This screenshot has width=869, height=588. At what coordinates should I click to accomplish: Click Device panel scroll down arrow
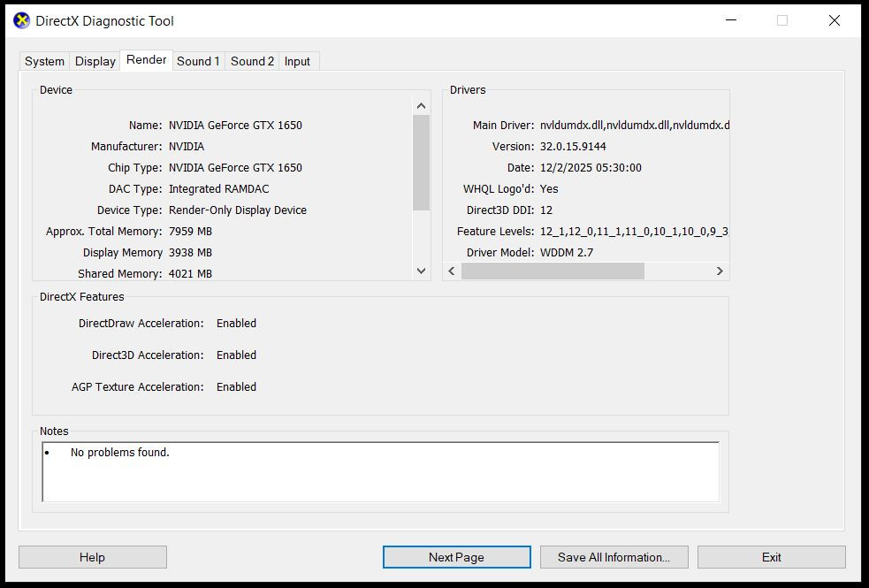coord(421,271)
